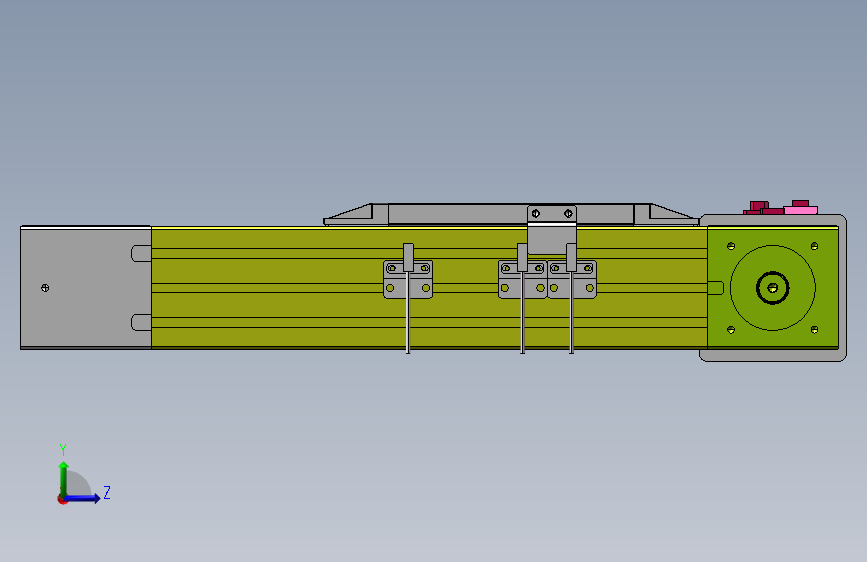Select the left screw on the carriage sensor flag
867x562 pixels.
(535, 214)
